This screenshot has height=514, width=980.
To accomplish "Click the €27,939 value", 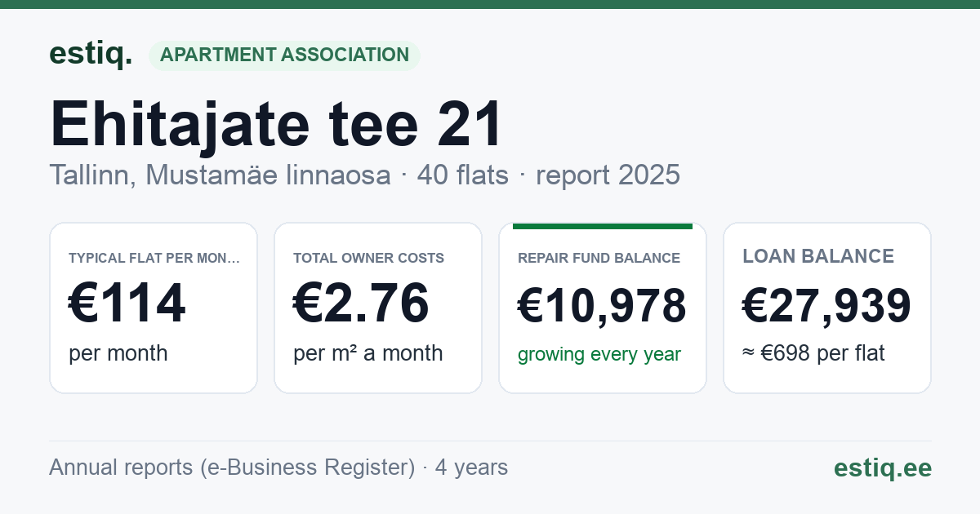I will (826, 307).
